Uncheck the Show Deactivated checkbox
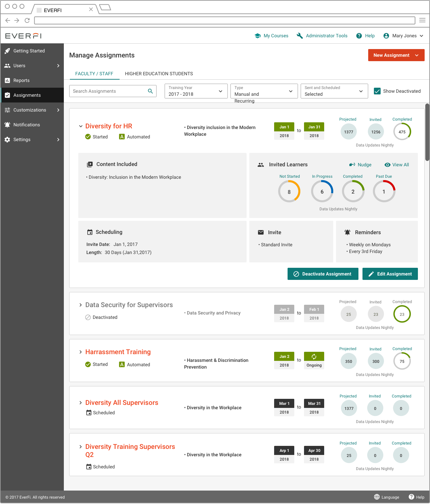The image size is (430, 504). pyautogui.click(x=377, y=91)
